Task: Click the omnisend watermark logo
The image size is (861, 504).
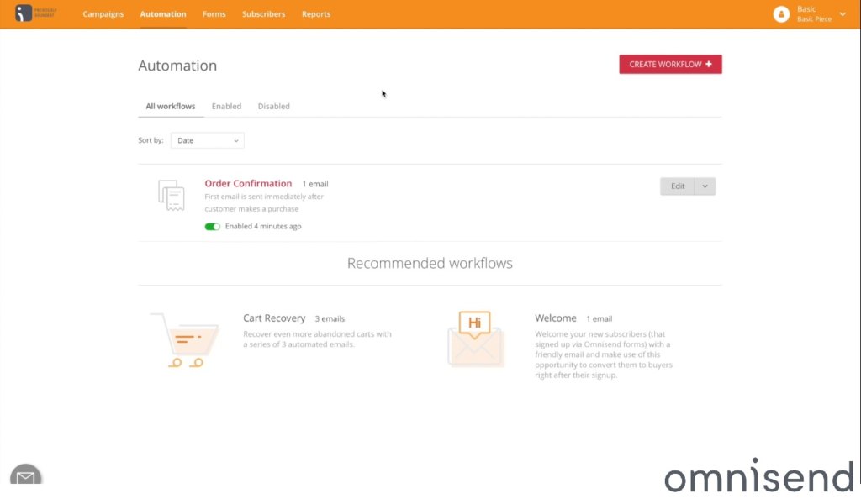Action: [757, 477]
